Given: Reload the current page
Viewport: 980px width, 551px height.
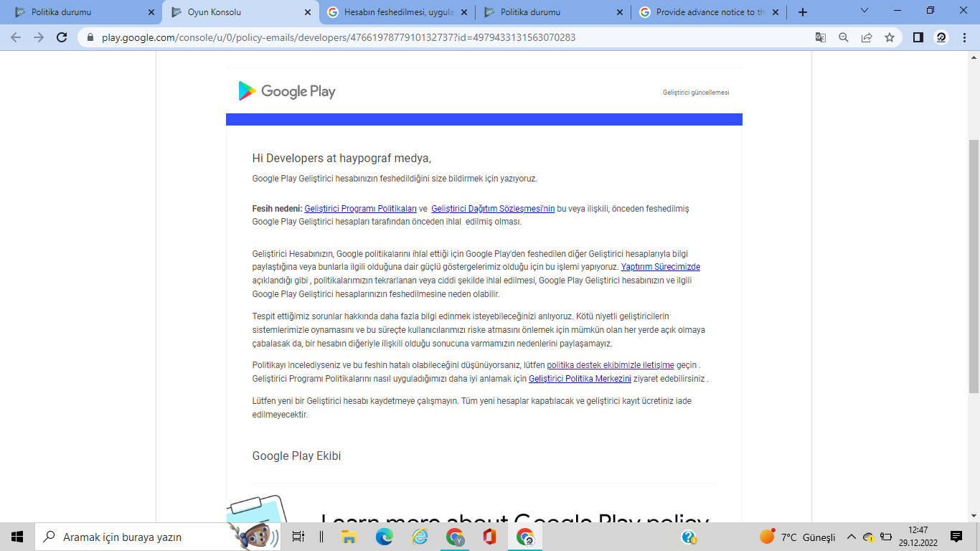Looking at the screenshot, I should (x=62, y=37).
